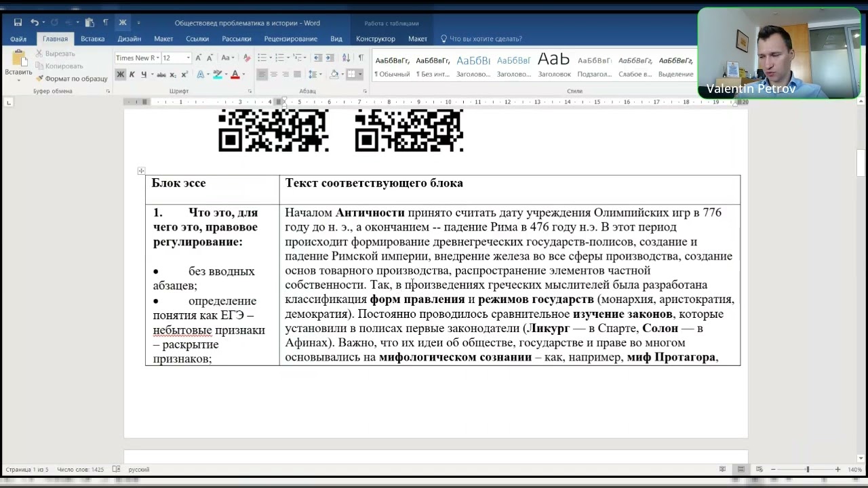The width and height of the screenshot is (868, 488).
Task: Center the paragraph text
Action: (274, 75)
